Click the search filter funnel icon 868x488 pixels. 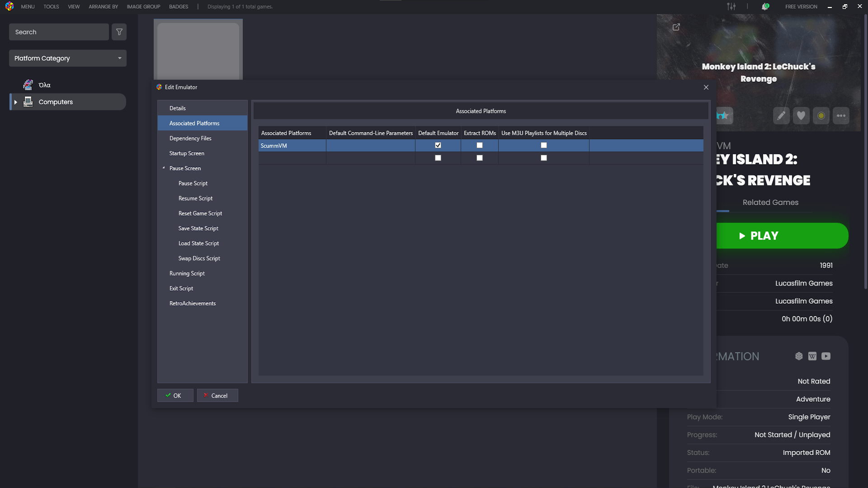pyautogui.click(x=119, y=32)
